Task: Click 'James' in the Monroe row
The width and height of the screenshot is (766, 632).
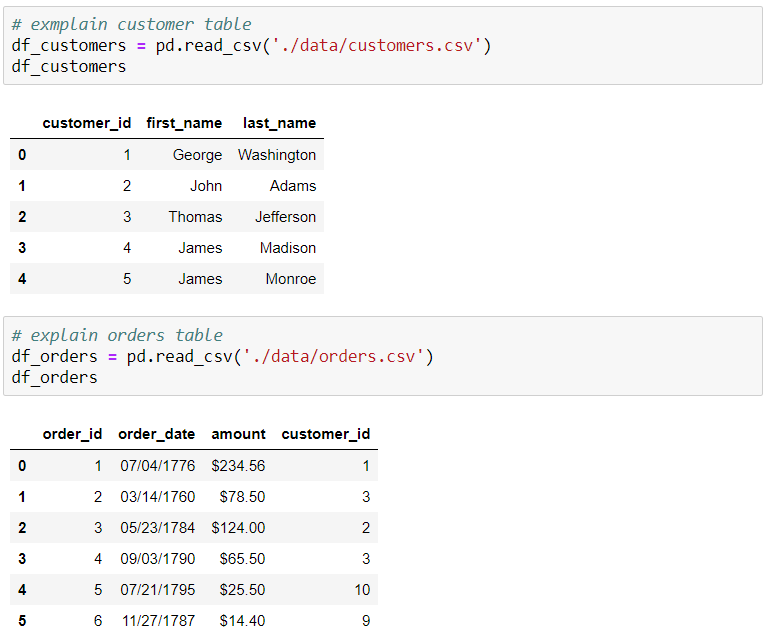Action: [x=200, y=279]
